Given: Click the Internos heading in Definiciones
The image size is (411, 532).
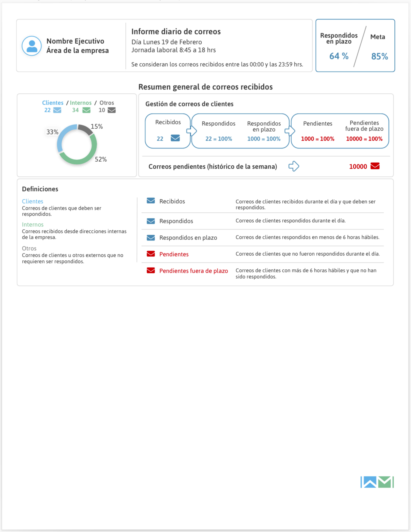Looking at the screenshot, I should click(x=33, y=224).
